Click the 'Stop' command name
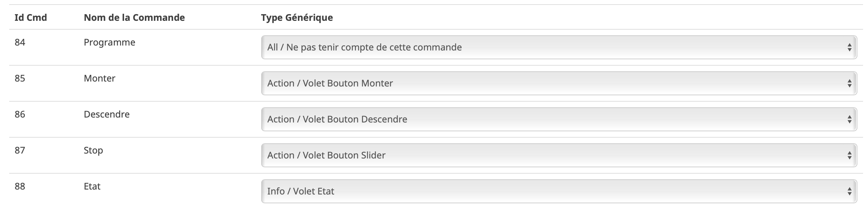Image resolution: width=868 pixels, height=216 pixels. pos(93,150)
